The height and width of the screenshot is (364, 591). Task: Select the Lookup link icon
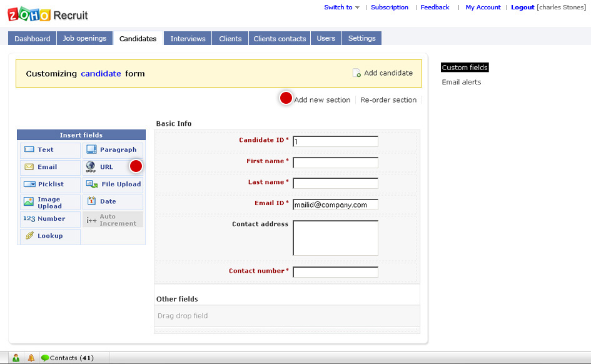[29, 236]
